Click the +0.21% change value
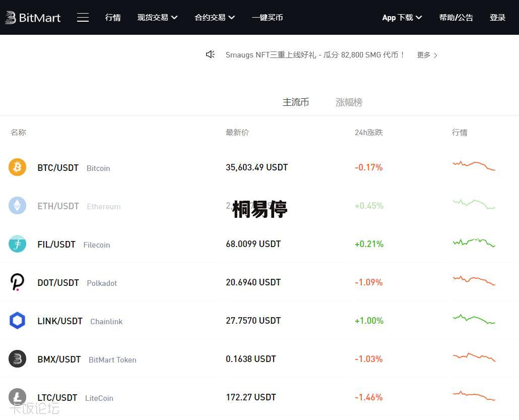Screen dimensions: 519x420 [369, 244]
